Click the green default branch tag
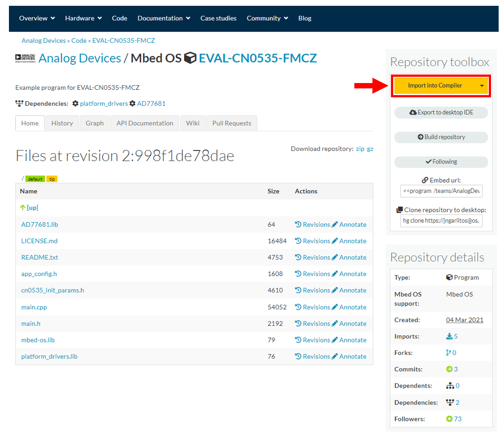 [x=35, y=179]
